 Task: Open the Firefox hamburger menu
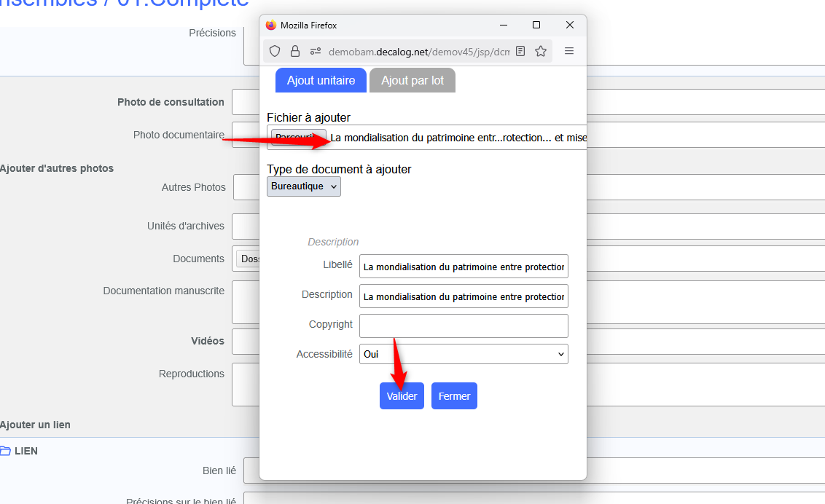(x=569, y=51)
